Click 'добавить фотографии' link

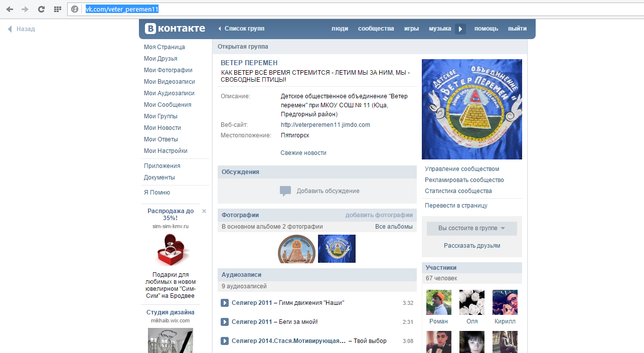click(379, 215)
